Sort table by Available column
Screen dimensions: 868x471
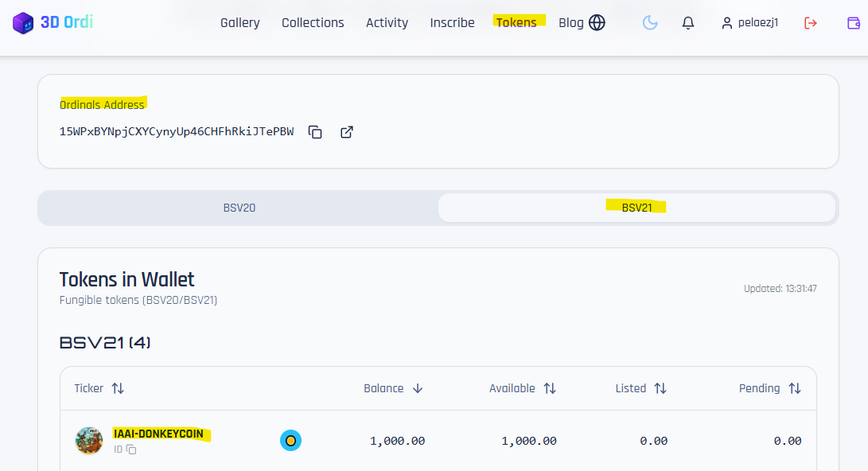[x=522, y=388]
